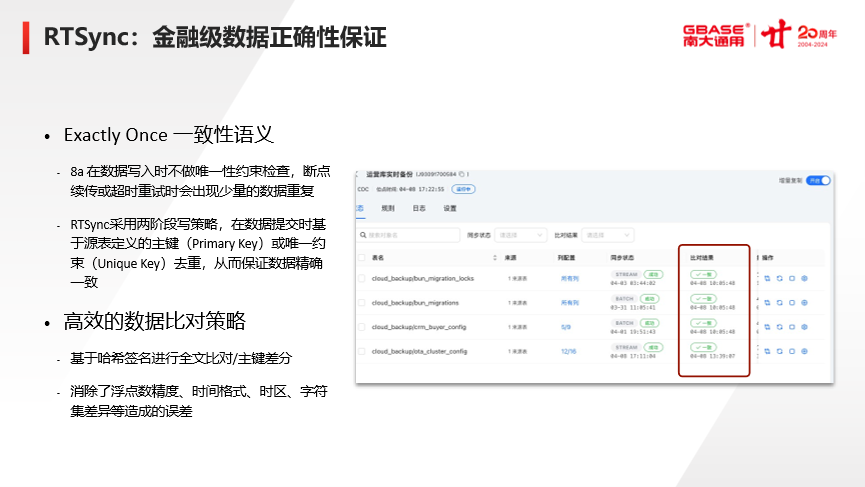
Task: Click first sync icon in bun_migrations row
Action: pyautogui.click(x=767, y=303)
